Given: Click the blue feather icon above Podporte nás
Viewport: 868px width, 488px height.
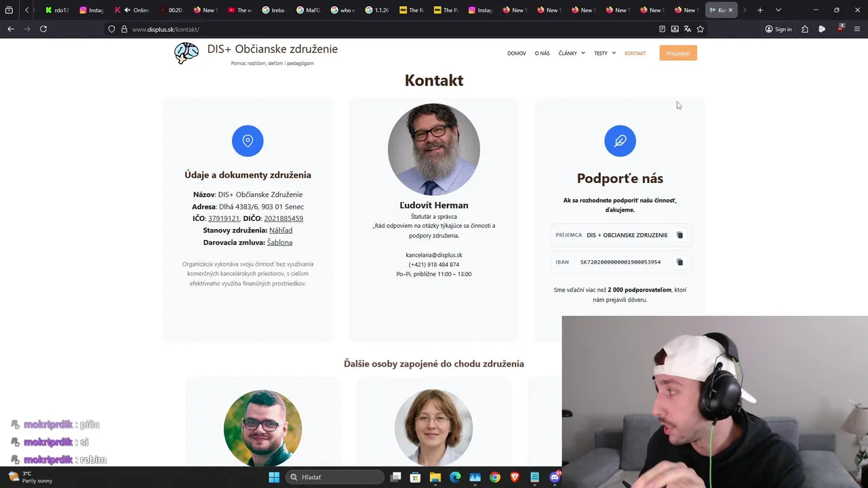Looking at the screenshot, I should (x=620, y=141).
